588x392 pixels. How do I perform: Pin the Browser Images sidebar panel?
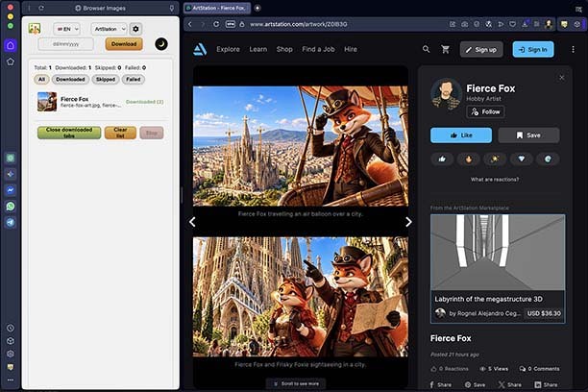click(x=172, y=8)
